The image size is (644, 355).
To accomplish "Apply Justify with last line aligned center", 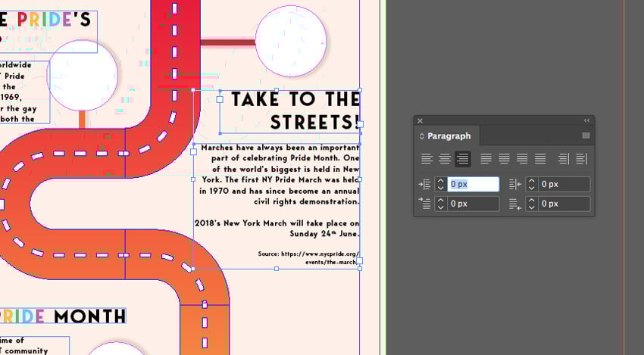I will 504,159.
